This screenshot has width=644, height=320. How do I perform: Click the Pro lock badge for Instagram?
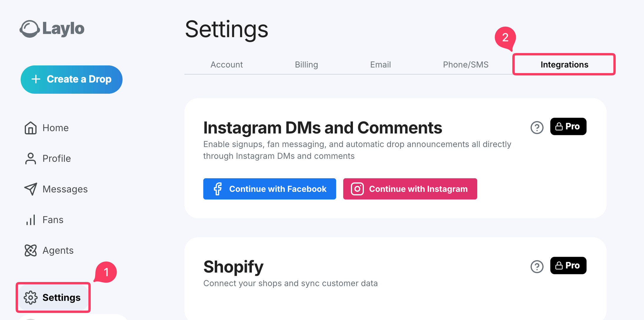[568, 126]
